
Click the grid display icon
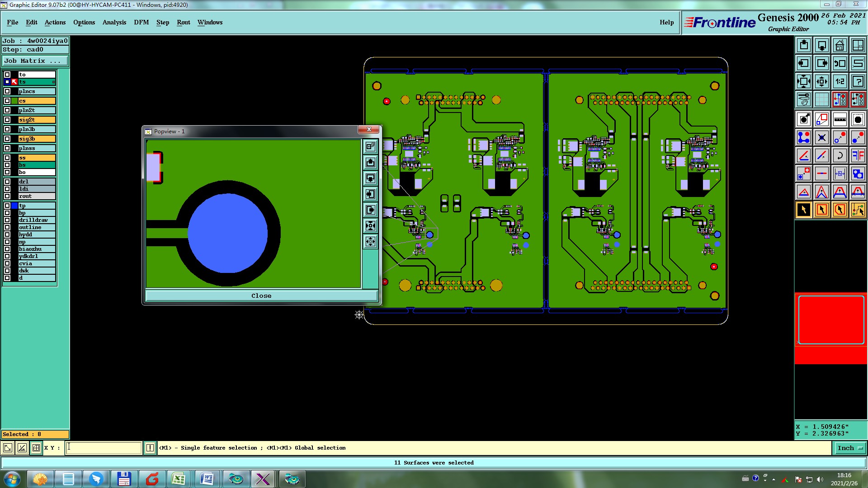[x=821, y=99]
